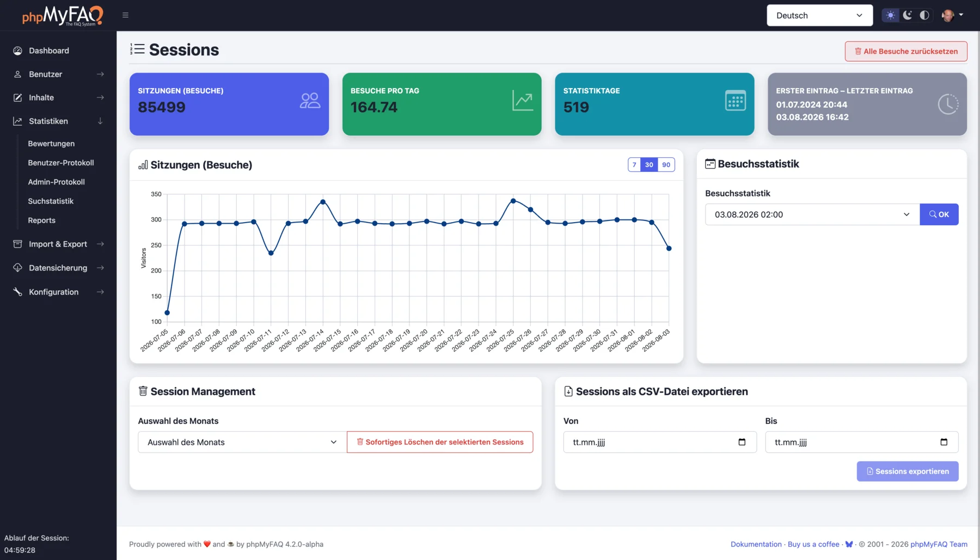Open Suchstatistik submenu item
980x560 pixels.
pyautogui.click(x=51, y=201)
